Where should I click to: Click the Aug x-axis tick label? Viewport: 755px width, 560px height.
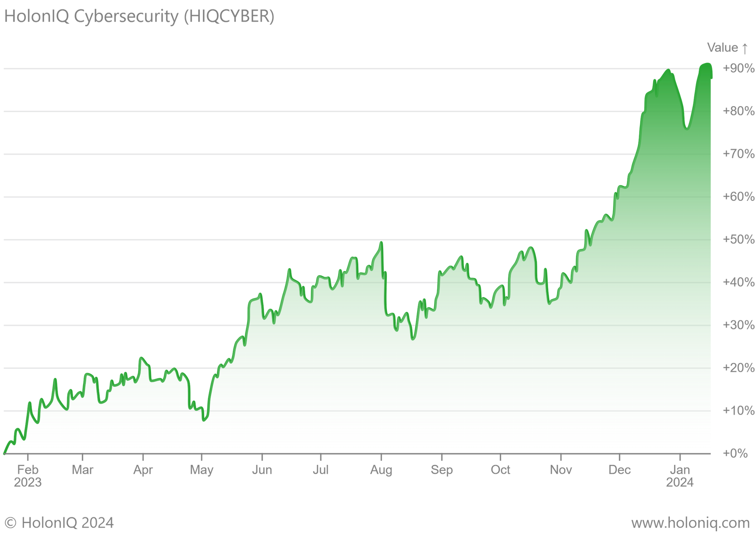click(381, 470)
